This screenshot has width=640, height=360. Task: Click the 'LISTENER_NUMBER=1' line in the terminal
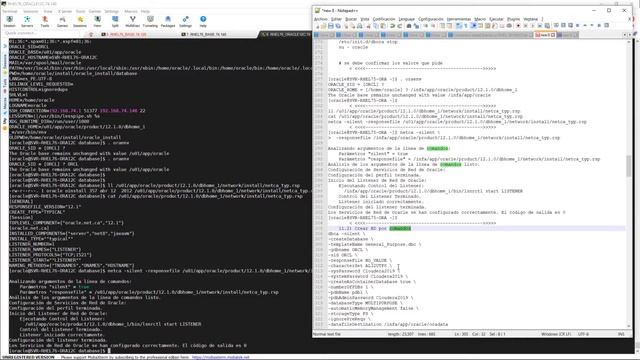pyautogui.click(x=32, y=244)
